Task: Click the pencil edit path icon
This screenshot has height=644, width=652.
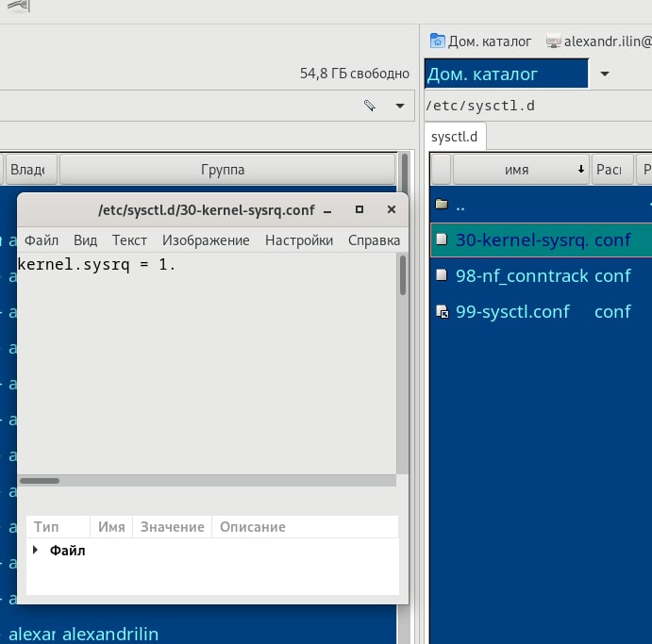Action: point(369,106)
